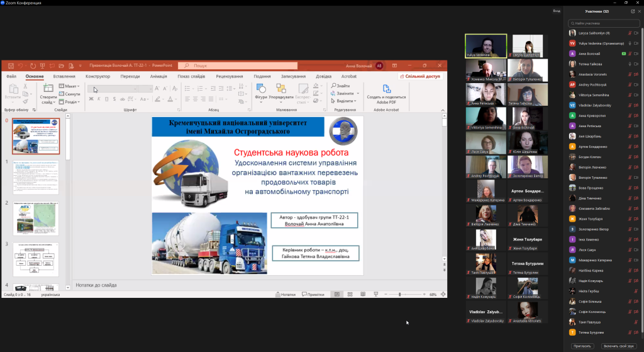Screen dimensions: 644x352
Task: Open the Фігури shapes gallery
Action: tap(261, 93)
